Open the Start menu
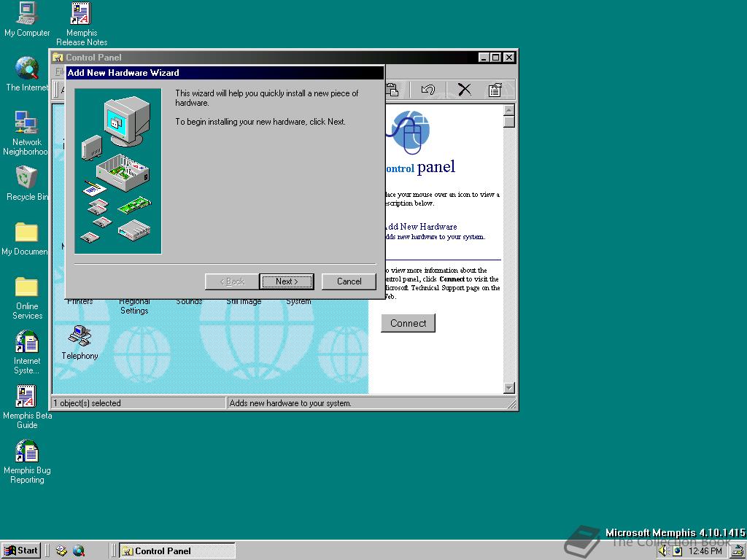747x560 pixels. tap(21, 551)
